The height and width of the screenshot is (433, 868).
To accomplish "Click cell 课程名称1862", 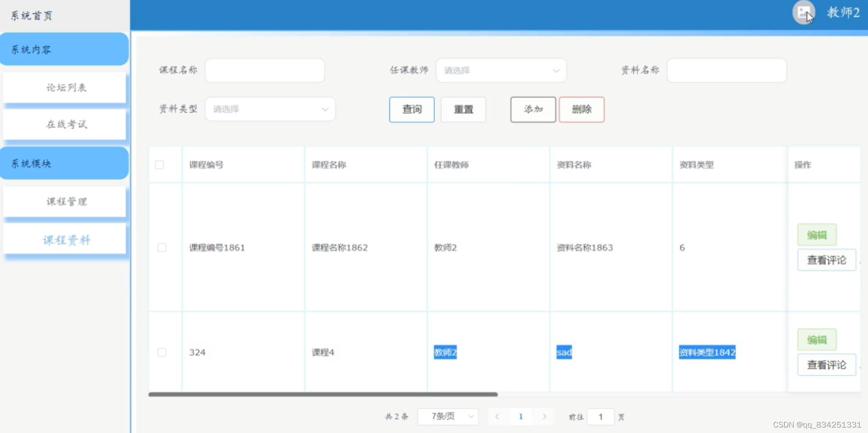I will [340, 248].
